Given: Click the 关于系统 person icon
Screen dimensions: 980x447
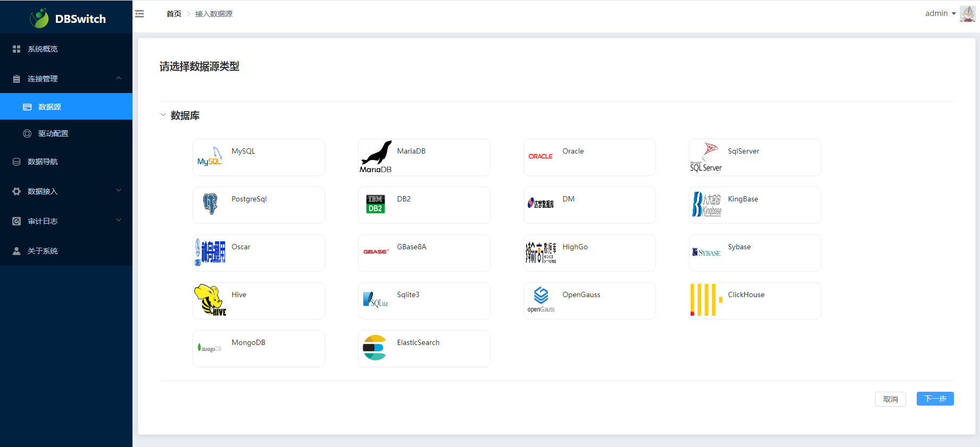Looking at the screenshot, I should 16,251.
